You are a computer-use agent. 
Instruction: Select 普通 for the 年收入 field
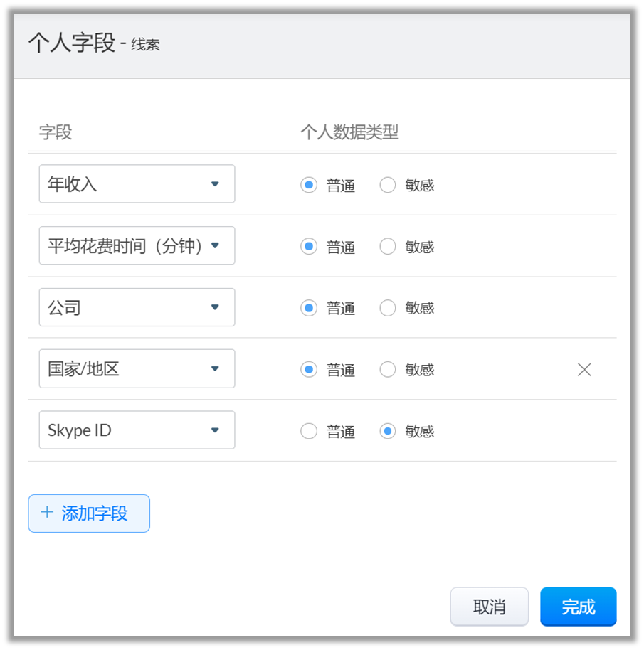(x=309, y=185)
